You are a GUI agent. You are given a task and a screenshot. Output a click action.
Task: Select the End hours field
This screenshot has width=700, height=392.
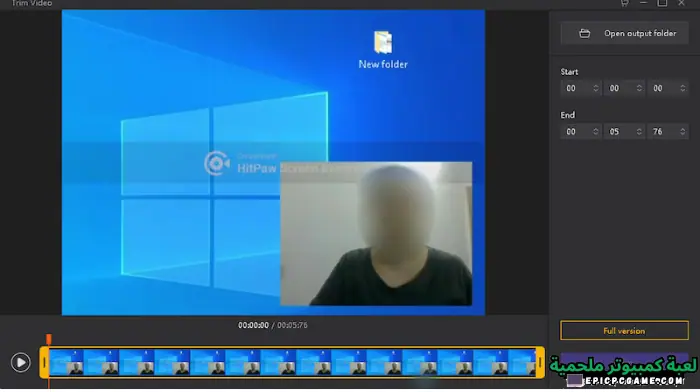580,132
